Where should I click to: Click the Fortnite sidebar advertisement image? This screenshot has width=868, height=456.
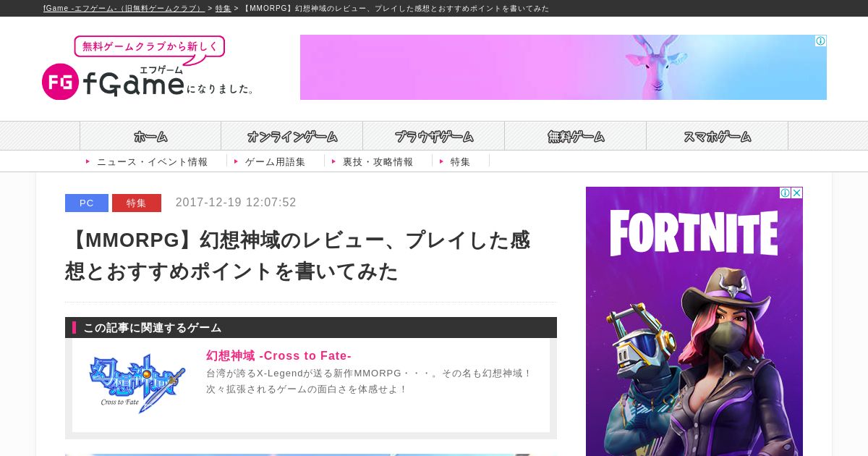tap(694, 321)
